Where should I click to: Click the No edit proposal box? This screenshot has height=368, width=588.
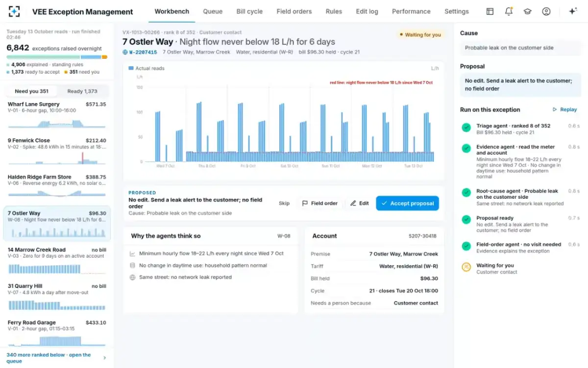tap(520, 85)
